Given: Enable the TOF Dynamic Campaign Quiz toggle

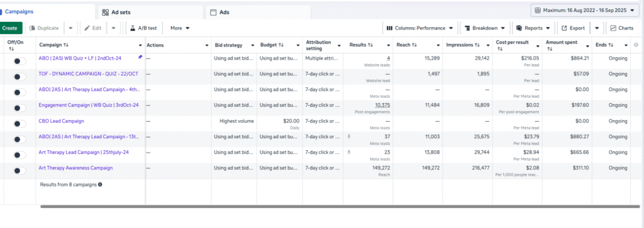Looking at the screenshot, I should click(19, 77).
